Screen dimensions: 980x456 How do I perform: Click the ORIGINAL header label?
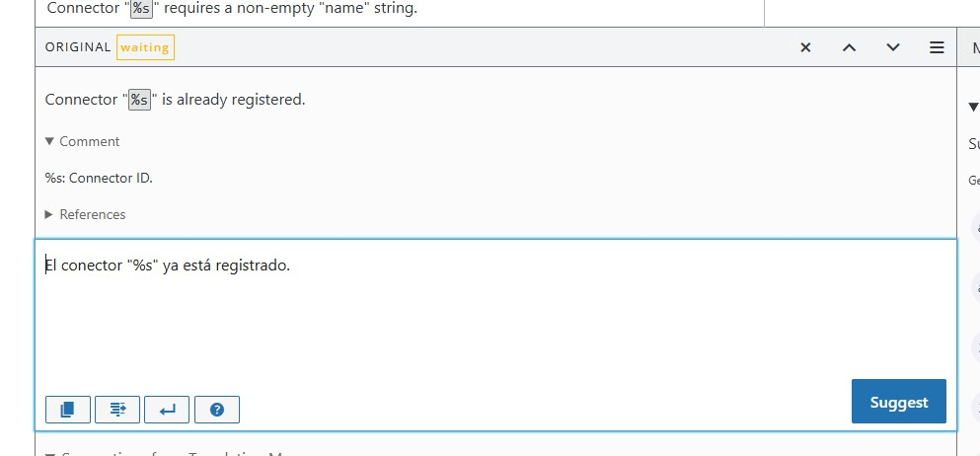pyautogui.click(x=78, y=47)
